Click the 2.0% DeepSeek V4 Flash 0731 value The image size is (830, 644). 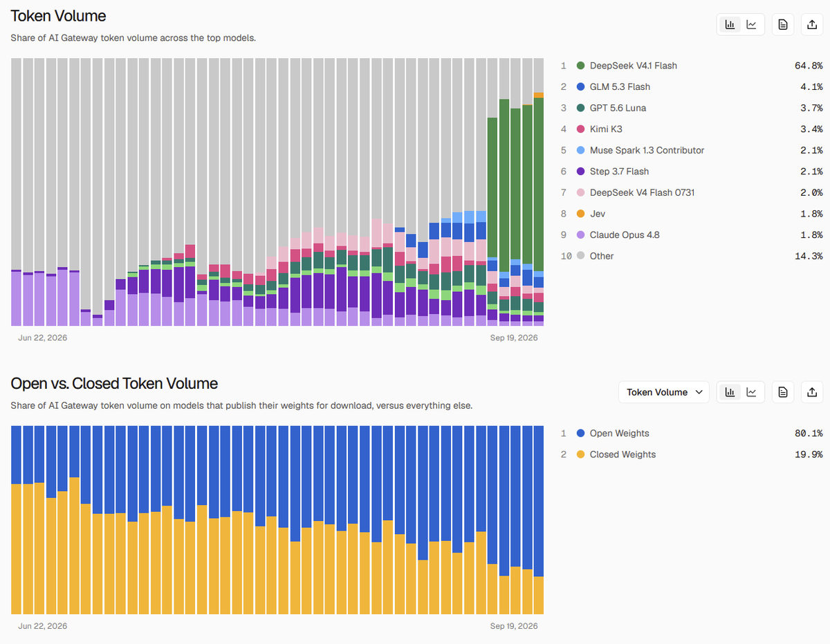pos(811,192)
